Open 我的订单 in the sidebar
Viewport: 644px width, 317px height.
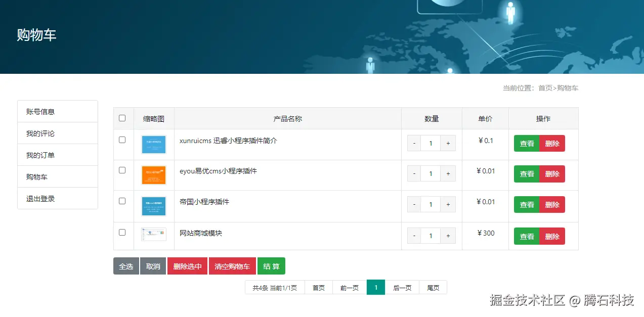point(58,155)
